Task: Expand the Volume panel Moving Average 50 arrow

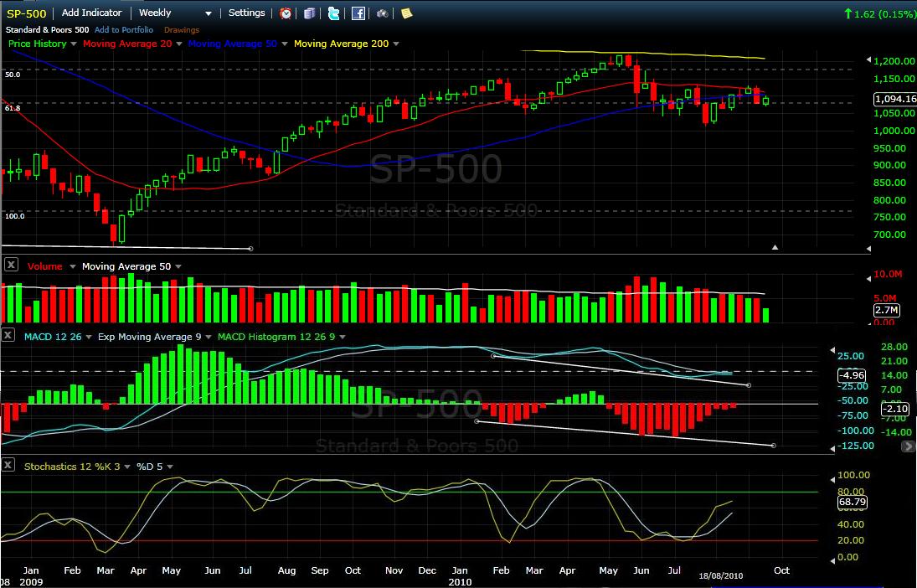Action: [178, 267]
